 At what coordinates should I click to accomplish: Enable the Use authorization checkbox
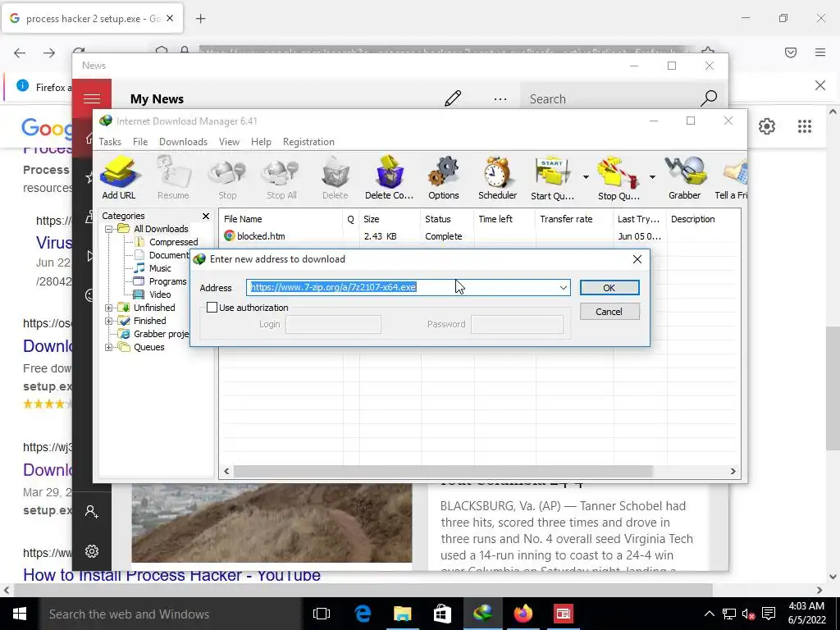click(212, 308)
